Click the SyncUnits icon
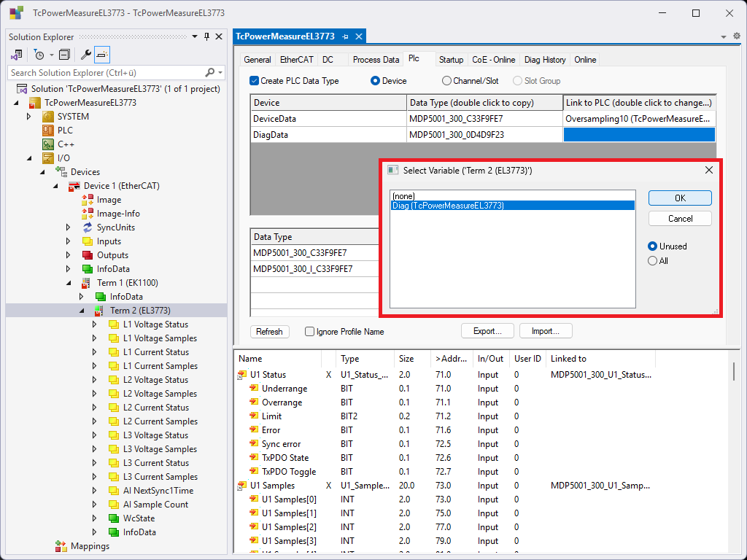This screenshot has width=747, height=560. pos(88,227)
